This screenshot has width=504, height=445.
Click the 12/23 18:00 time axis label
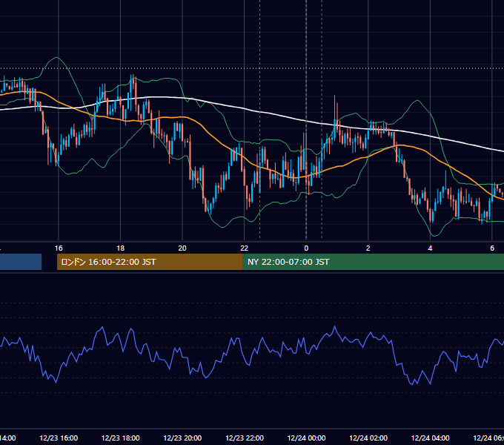121,438
